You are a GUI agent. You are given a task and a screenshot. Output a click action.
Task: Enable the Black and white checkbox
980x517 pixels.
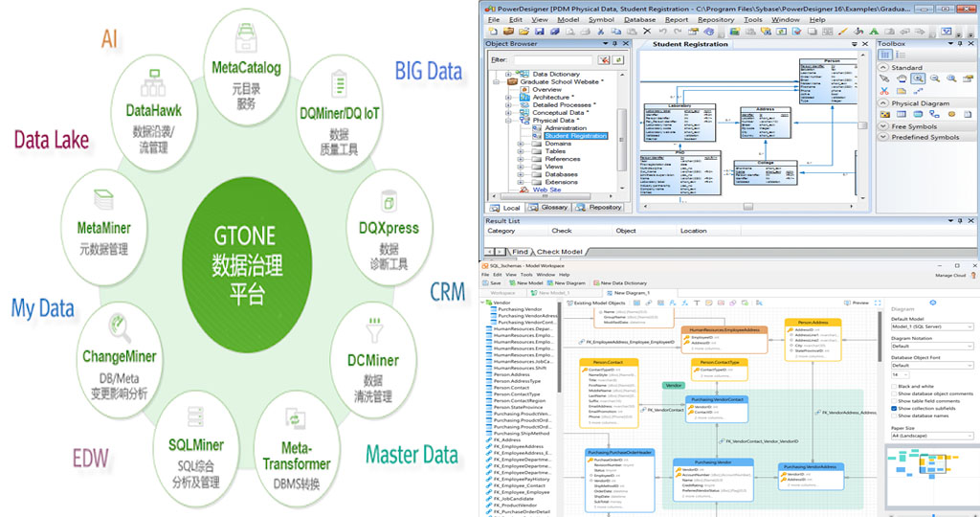(894, 387)
